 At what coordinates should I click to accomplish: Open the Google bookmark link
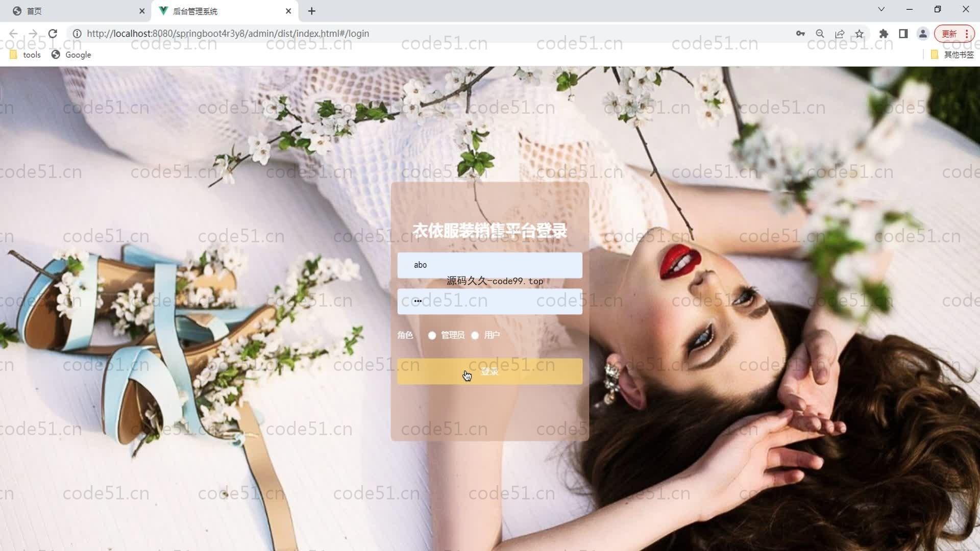pos(71,55)
